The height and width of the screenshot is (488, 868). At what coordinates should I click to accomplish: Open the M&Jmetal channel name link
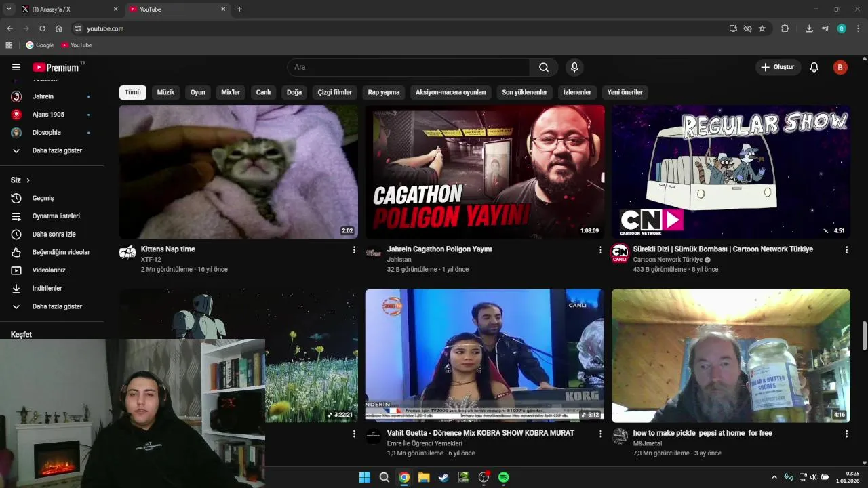tap(648, 443)
